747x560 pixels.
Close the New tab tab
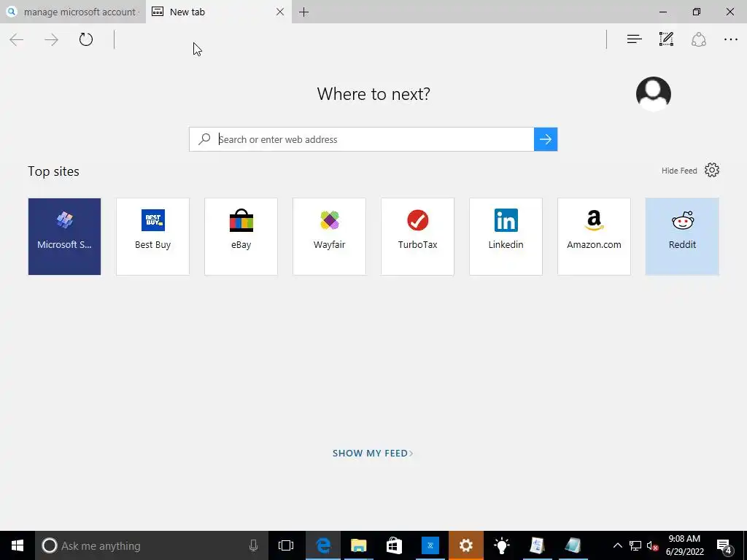(280, 12)
